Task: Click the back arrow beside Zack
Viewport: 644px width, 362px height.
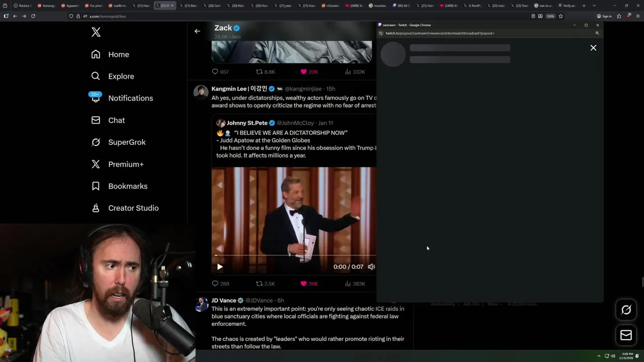Action: tap(197, 31)
